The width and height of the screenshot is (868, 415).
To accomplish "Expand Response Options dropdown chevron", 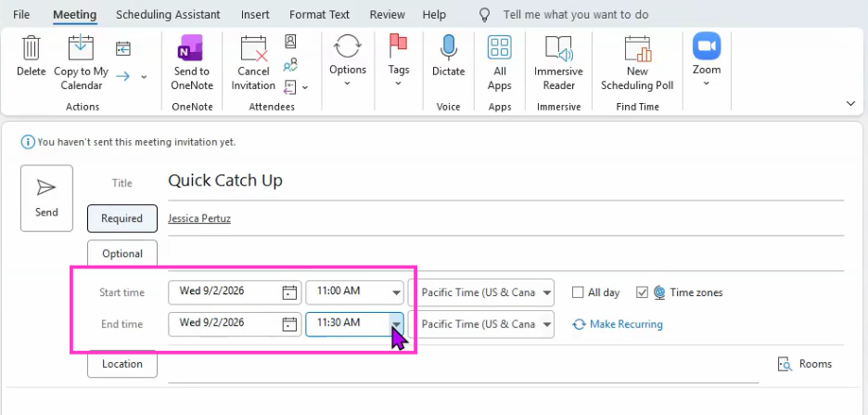I will tap(305, 87).
